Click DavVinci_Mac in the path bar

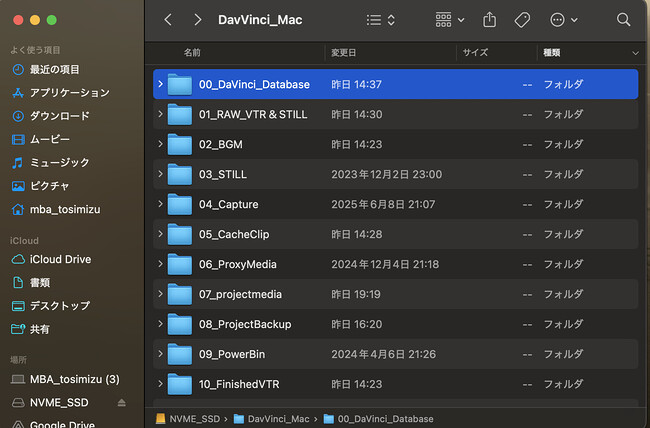[271, 419]
